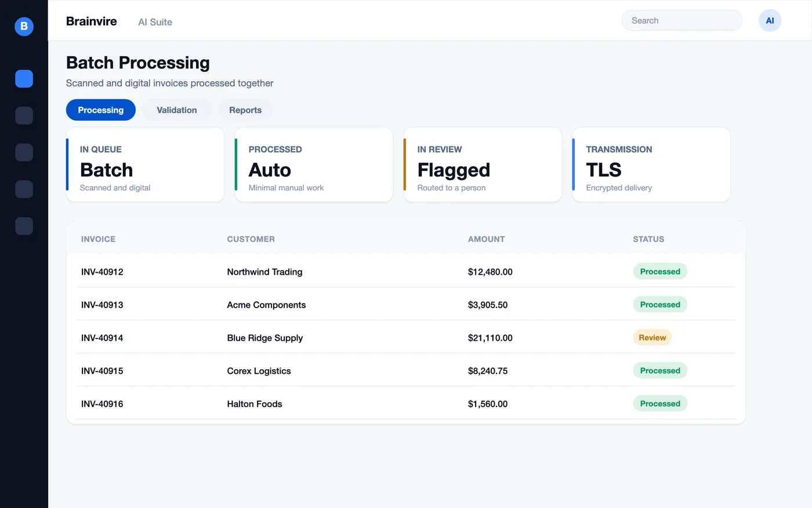The width and height of the screenshot is (812, 508).
Task: Click the amount $3,905.50
Action: pos(488,305)
